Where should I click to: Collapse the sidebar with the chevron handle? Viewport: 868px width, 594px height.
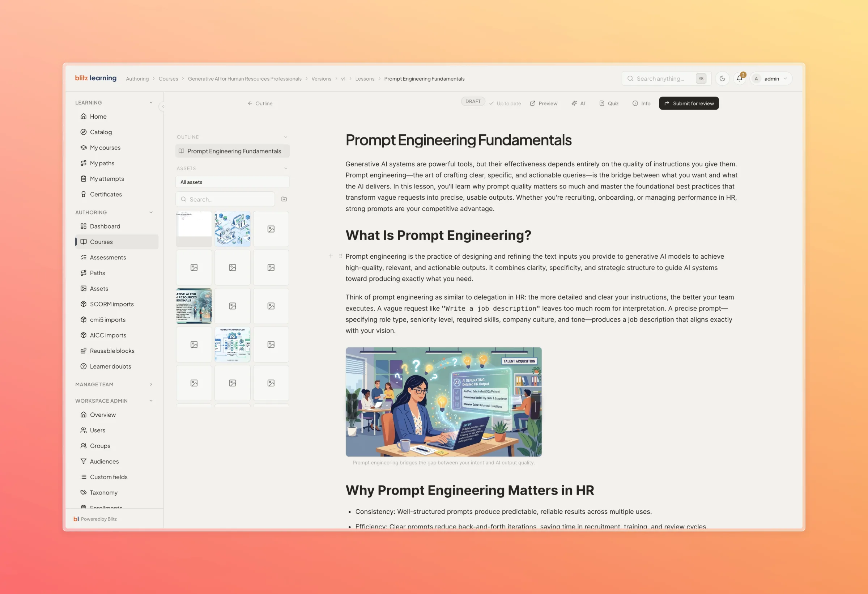[x=163, y=106]
